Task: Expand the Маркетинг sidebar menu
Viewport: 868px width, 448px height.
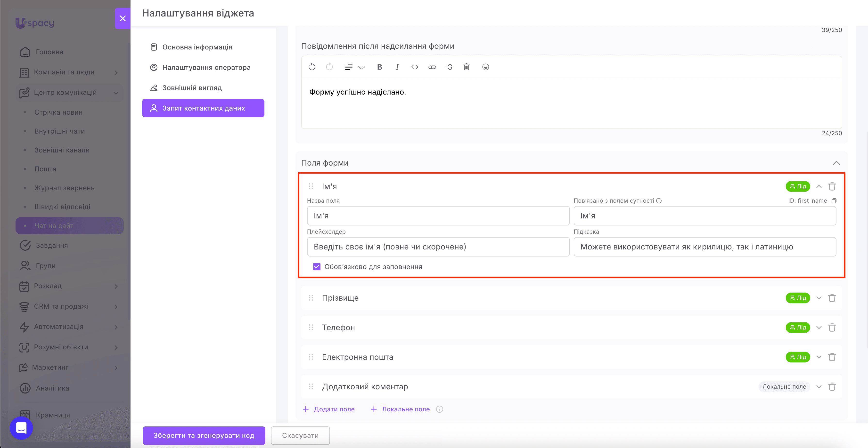Action: (70, 368)
